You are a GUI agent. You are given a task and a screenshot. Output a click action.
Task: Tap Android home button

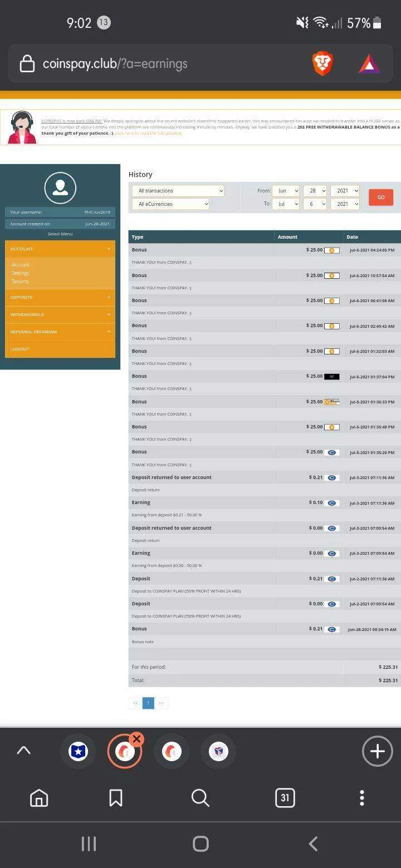(x=200, y=844)
